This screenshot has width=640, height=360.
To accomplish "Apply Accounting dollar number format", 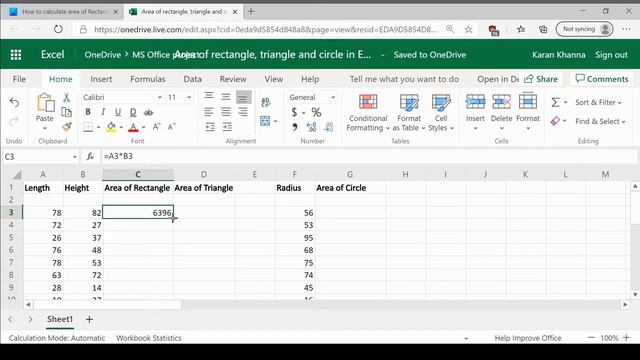I will pos(294,112).
